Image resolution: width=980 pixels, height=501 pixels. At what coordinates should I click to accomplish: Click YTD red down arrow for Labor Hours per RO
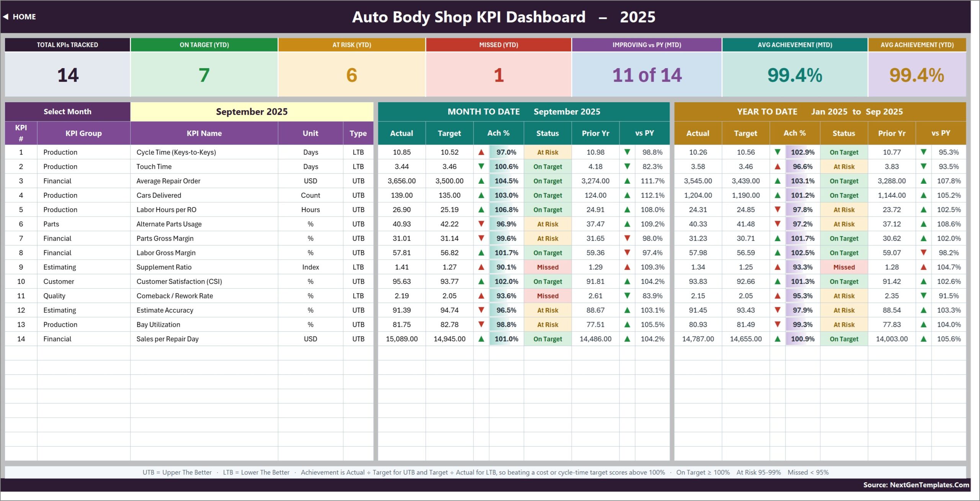pyautogui.click(x=777, y=210)
